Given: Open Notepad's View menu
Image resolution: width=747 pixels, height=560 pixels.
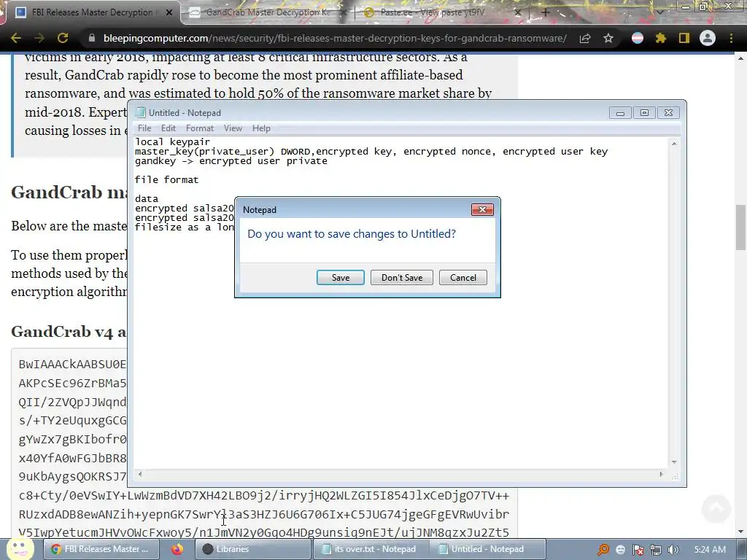Looking at the screenshot, I should click(x=233, y=128).
